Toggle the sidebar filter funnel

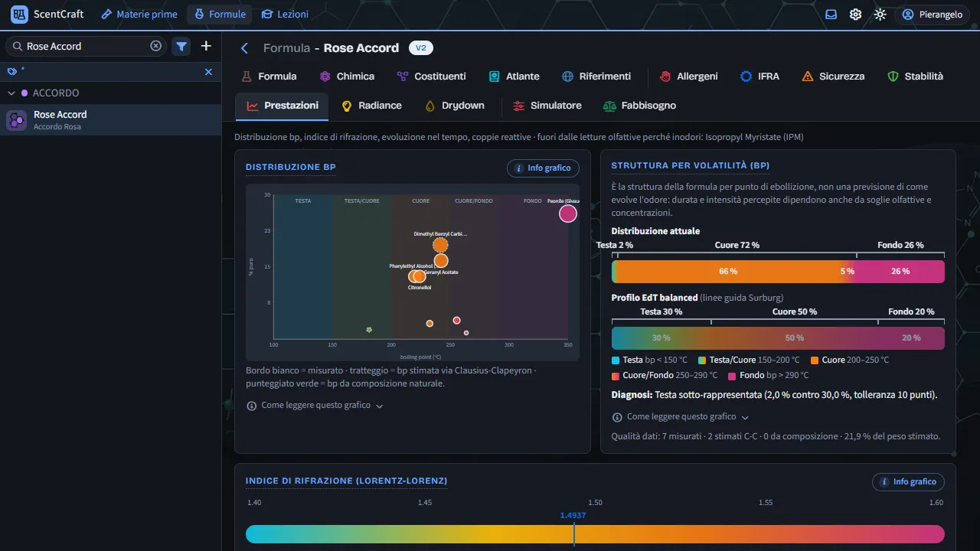click(x=181, y=46)
